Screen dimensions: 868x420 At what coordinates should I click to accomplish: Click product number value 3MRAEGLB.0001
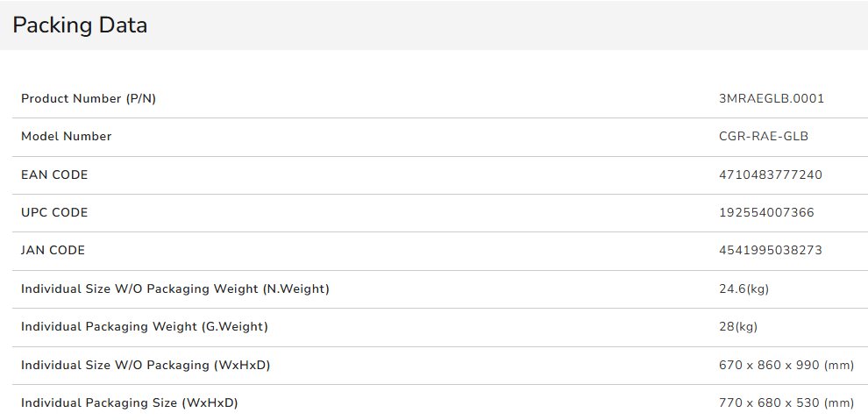[771, 98]
